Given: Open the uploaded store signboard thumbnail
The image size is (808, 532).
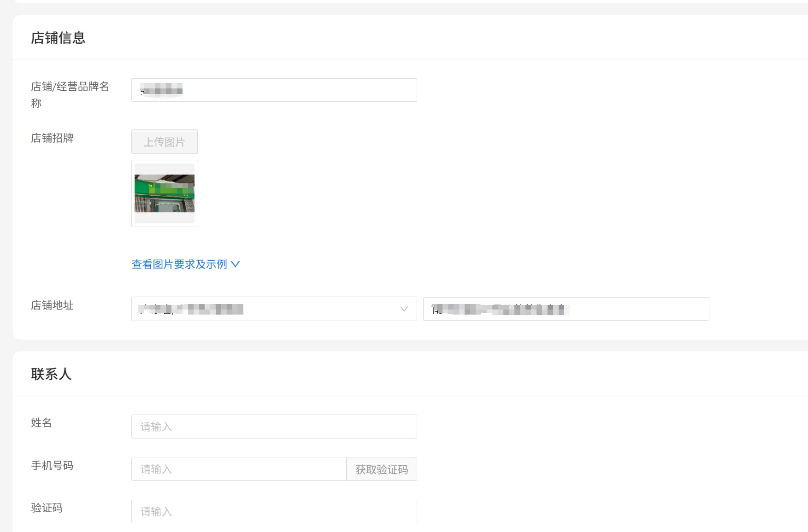Looking at the screenshot, I should (165, 193).
